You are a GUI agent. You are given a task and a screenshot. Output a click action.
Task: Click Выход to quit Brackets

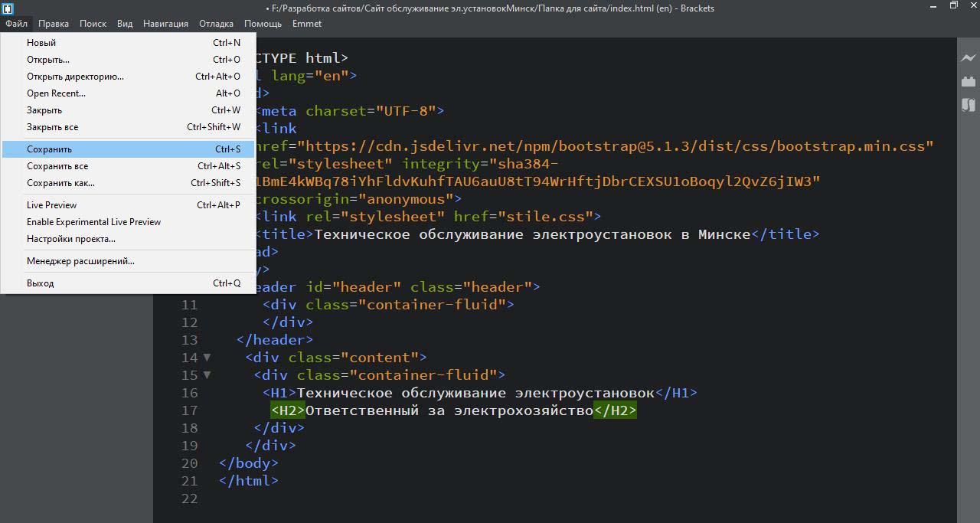tap(41, 283)
